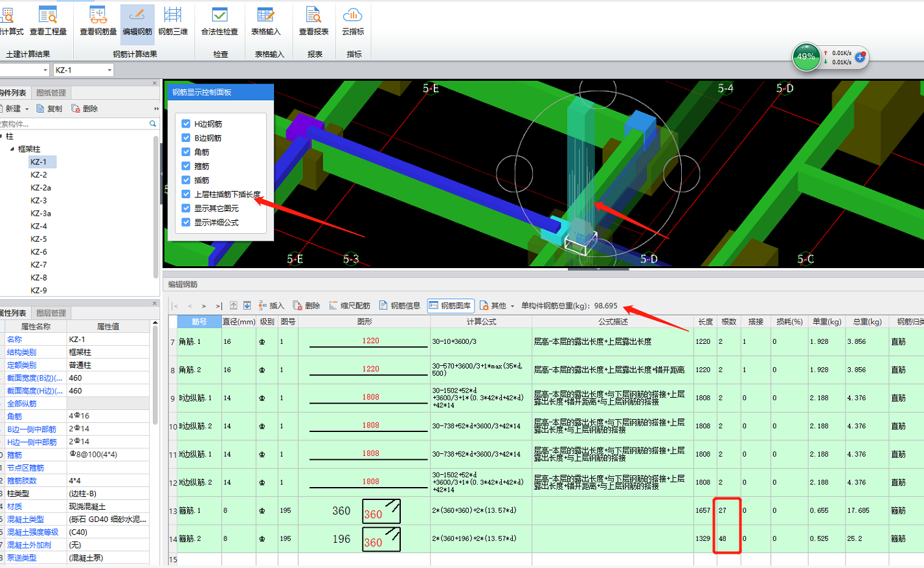Close the component list panel

[x=155, y=83]
